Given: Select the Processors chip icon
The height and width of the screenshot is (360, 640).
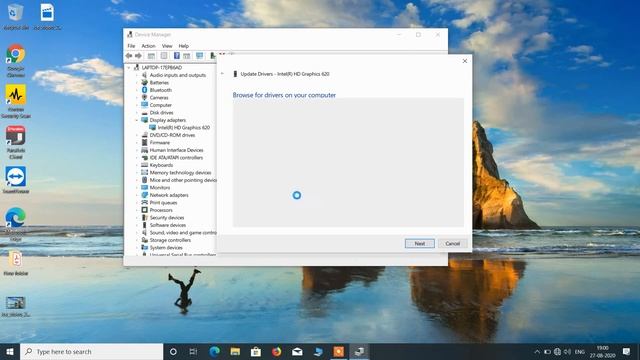Looking at the screenshot, I should (144, 210).
